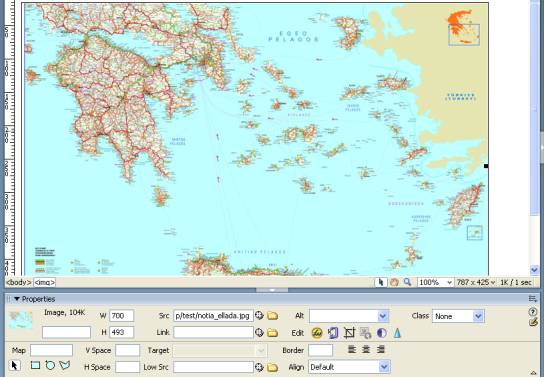The height and width of the screenshot is (377, 544).
Task: Select the <body> tag in tag selector
Action: pyautogui.click(x=19, y=283)
